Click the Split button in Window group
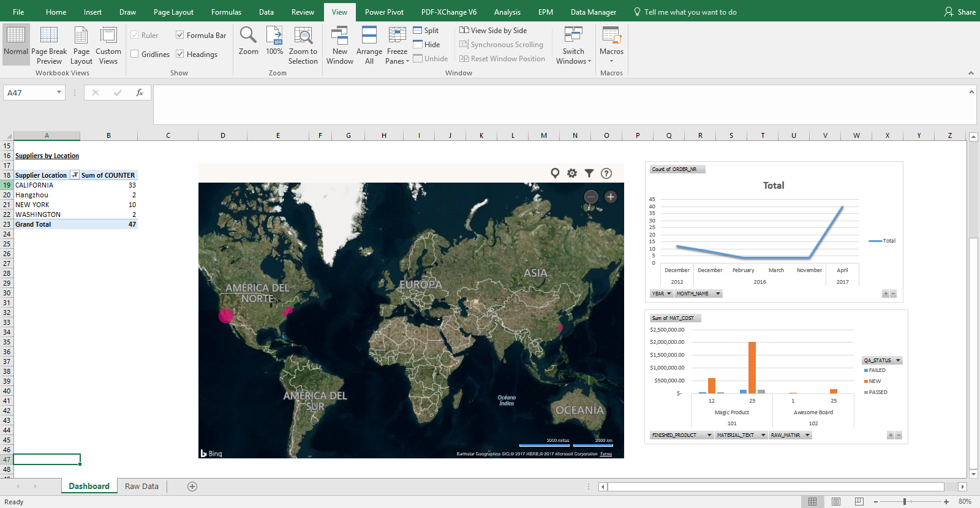The height and width of the screenshot is (508, 980). [x=426, y=31]
